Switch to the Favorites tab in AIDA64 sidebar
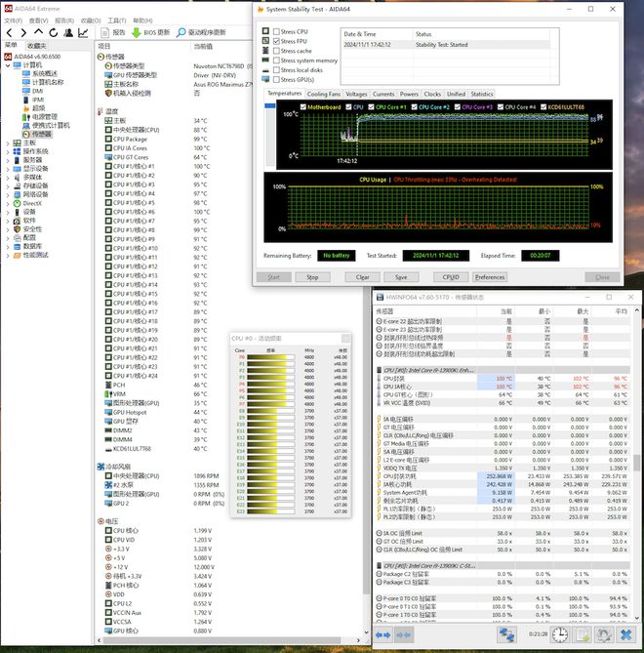This screenshot has width=644, height=653. [x=37, y=46]
